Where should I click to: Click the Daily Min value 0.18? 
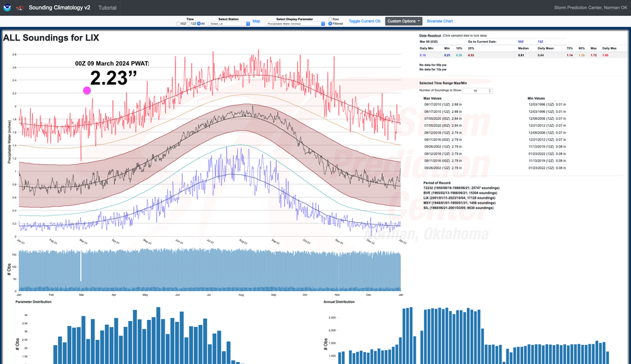(423, 56)
